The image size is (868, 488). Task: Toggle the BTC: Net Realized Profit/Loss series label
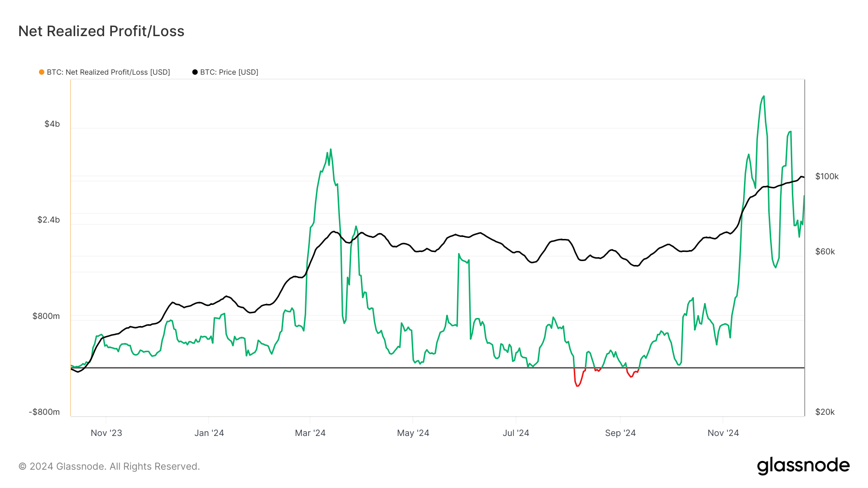tap(108, 72)
